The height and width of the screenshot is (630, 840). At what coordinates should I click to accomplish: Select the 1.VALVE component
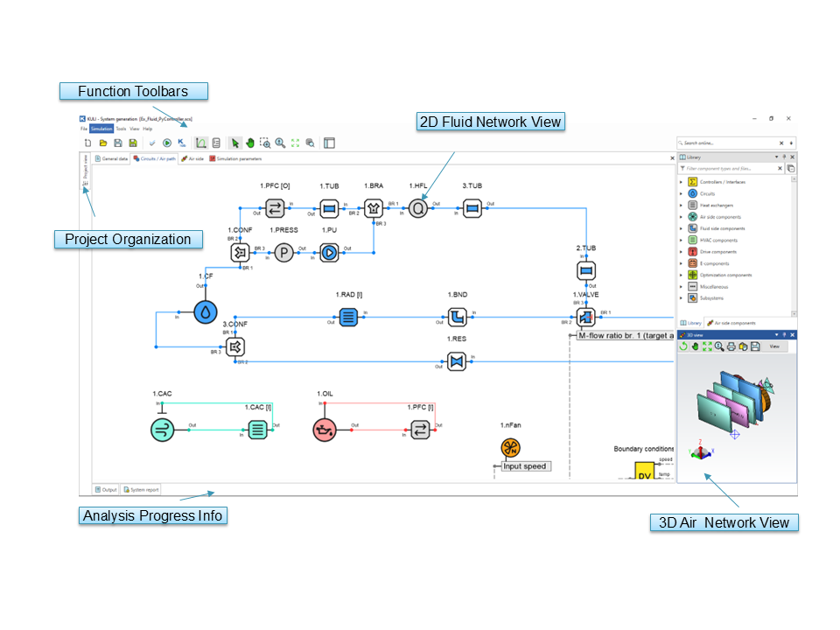click(586, 317)
